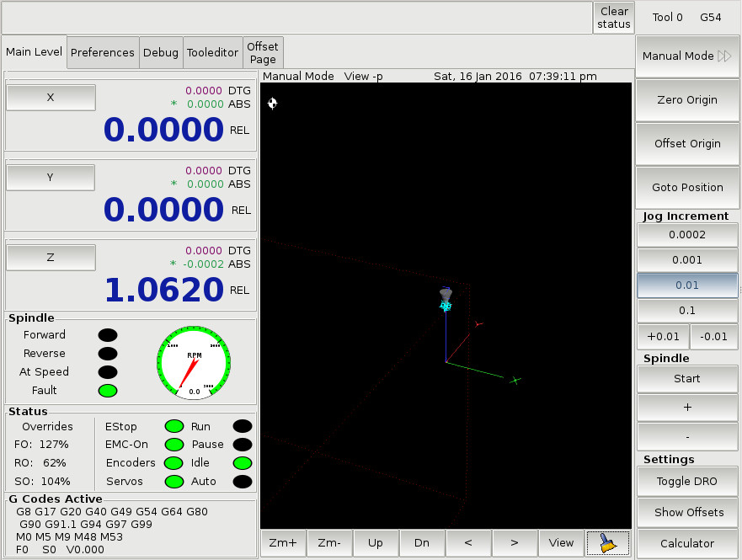Select the active 0.01 jog increment

pyautogui.click(x=687, y=285)
